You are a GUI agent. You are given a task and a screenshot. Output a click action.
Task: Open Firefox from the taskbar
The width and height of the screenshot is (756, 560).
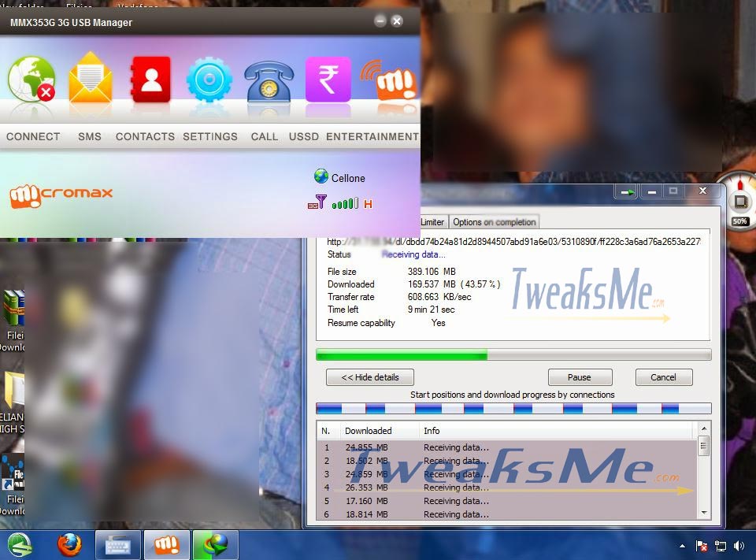[x=69, y=545]
